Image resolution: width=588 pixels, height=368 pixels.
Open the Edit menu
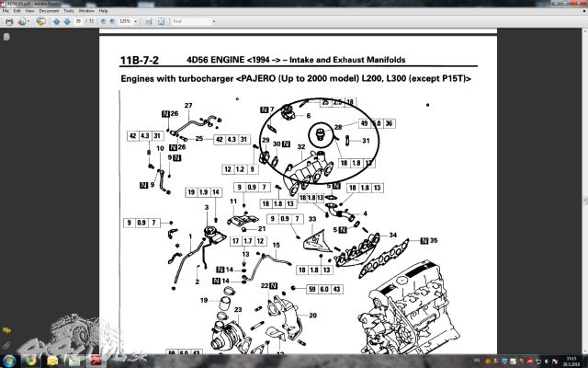pos(17,11)
